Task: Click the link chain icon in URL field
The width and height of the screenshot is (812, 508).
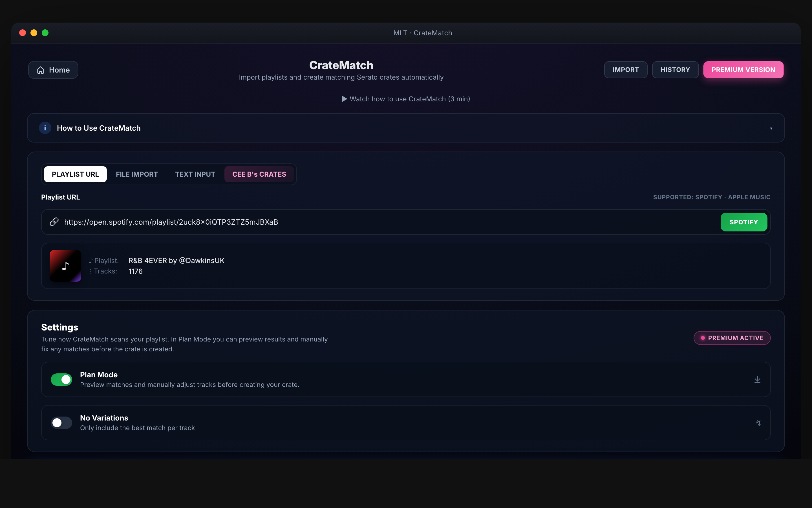Action: pyautogui.click(x=54, y=222)
